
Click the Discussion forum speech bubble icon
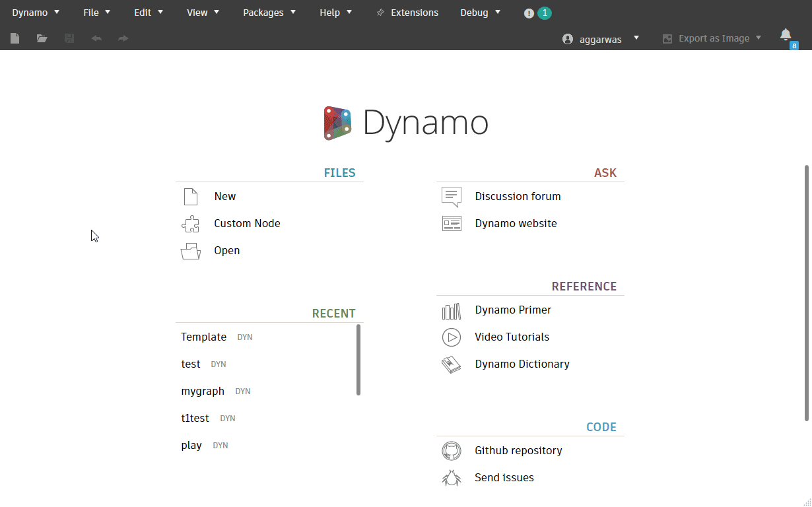click(x=452, y=197)
